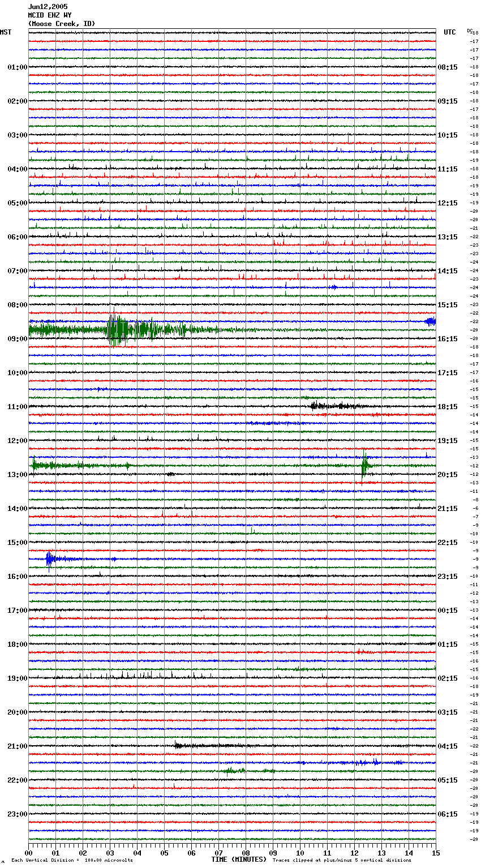
Task: Select the 04:00 MST time label
Action: [x=17, y=169]
